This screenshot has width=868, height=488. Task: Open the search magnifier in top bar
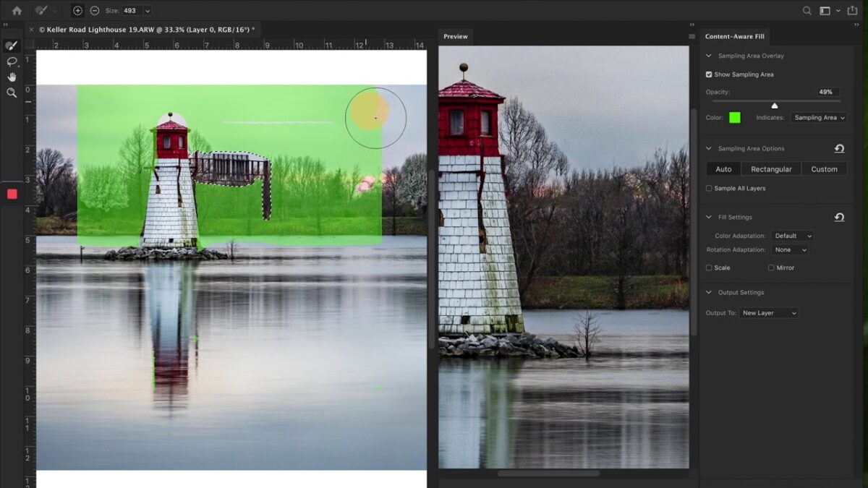pos(807,11)
